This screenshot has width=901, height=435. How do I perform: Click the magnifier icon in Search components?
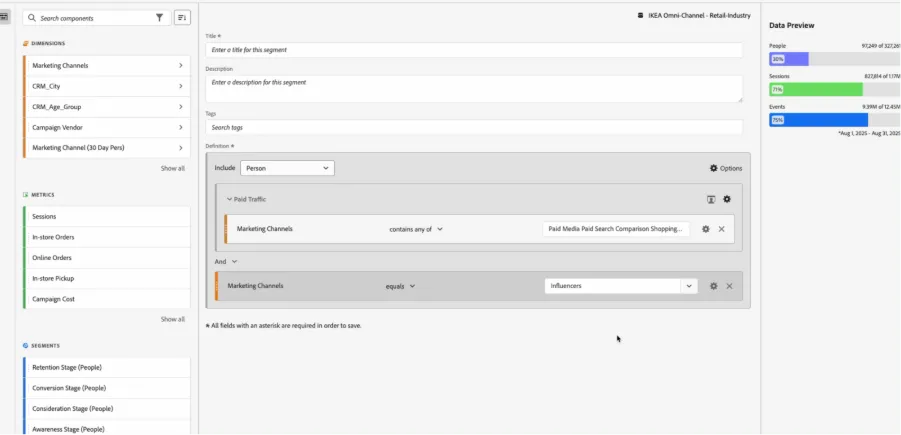[32, 18]
